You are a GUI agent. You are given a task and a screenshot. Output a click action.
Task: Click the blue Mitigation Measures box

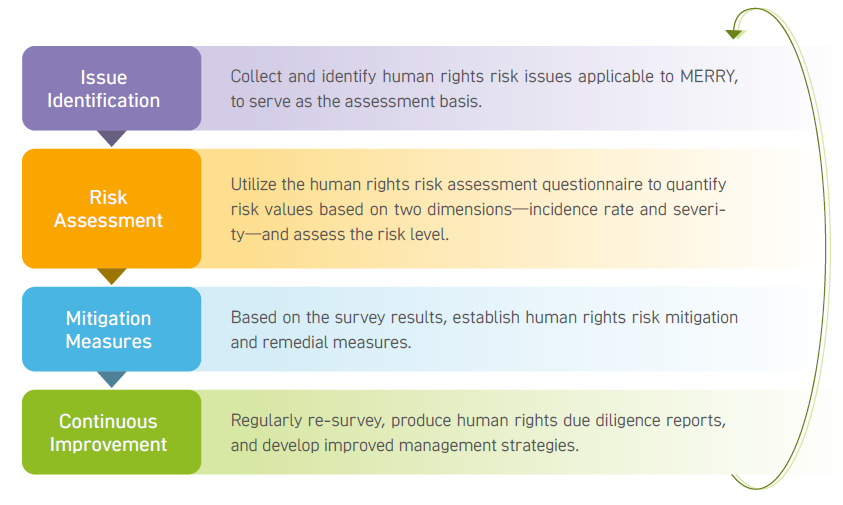[111, 329]
